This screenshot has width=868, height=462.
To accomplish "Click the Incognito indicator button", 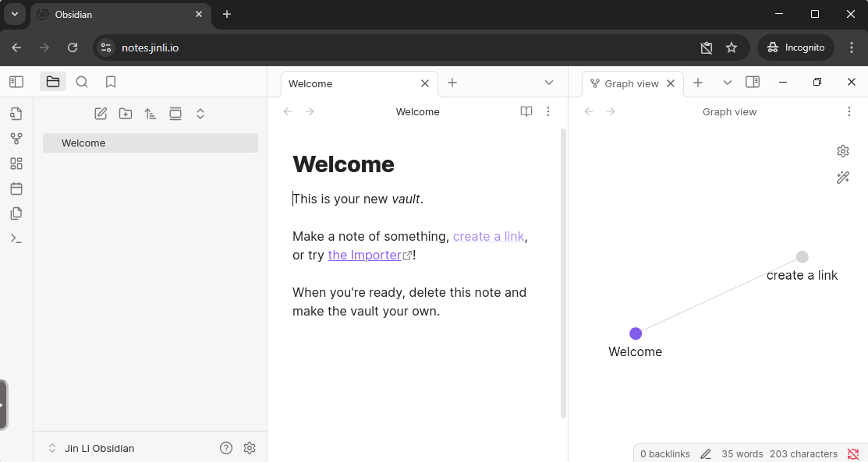I will coord(795,48).
